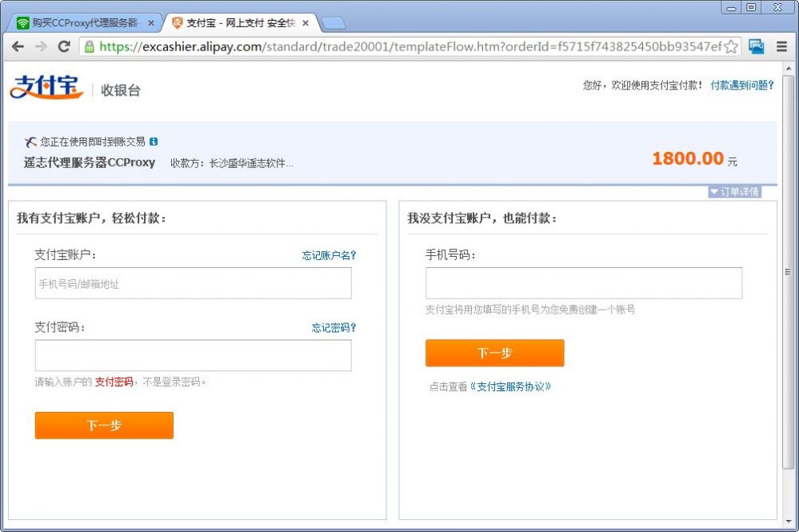This screenshot has height=532, width=799.
Task: Open the 付款遇到问题? help link
Action: tap(742, 85)
